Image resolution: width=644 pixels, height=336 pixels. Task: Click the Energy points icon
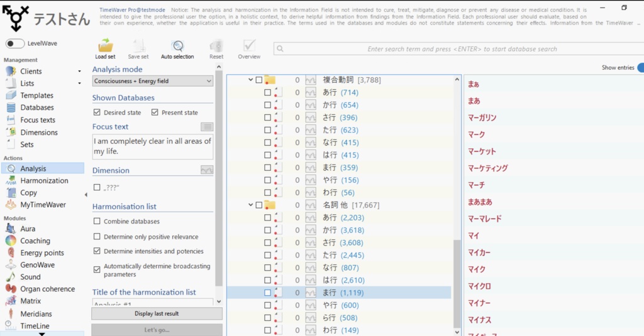11,252
